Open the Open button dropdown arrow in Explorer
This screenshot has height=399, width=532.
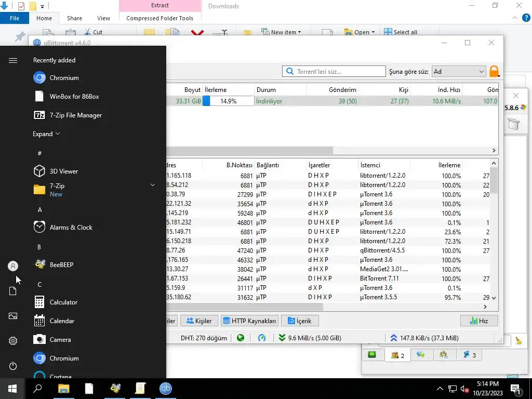point(373,32)
